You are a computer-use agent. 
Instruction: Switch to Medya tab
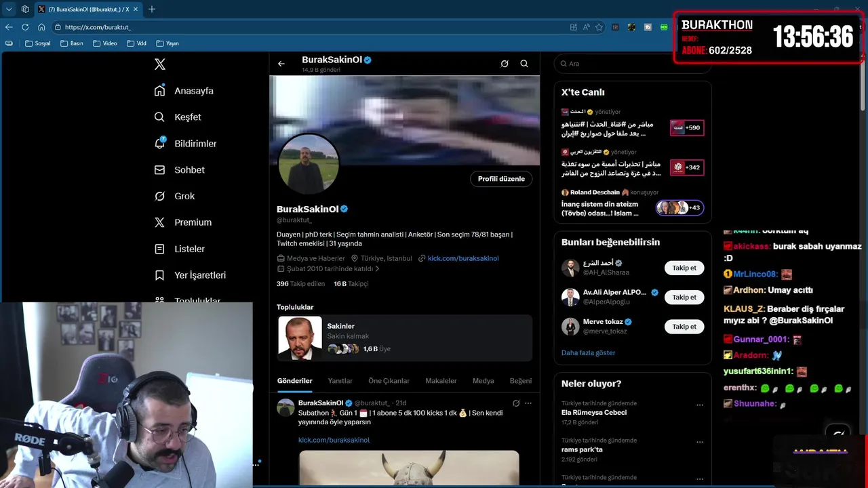pyautogui.click(x=483, y=381)
